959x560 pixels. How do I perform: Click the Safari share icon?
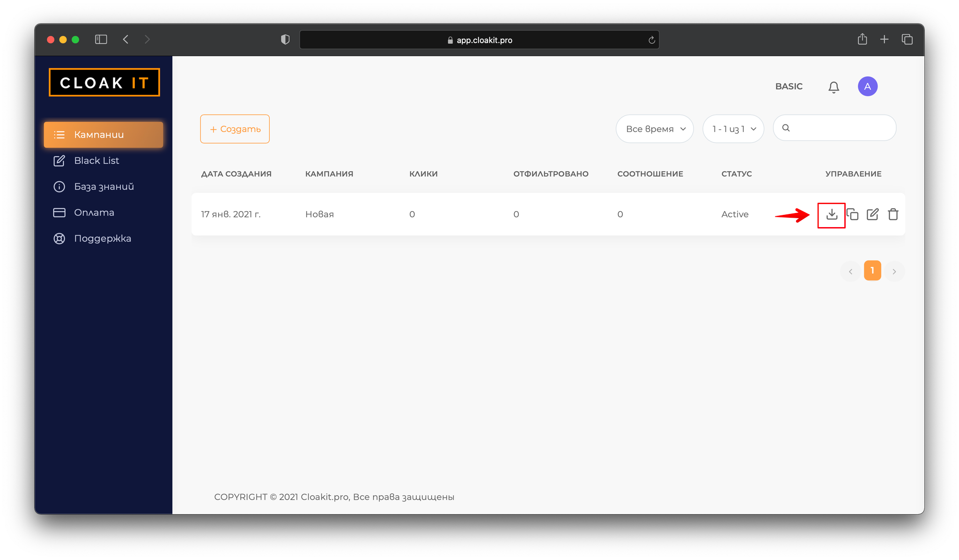pyautogui.click(x=862, y=39)
